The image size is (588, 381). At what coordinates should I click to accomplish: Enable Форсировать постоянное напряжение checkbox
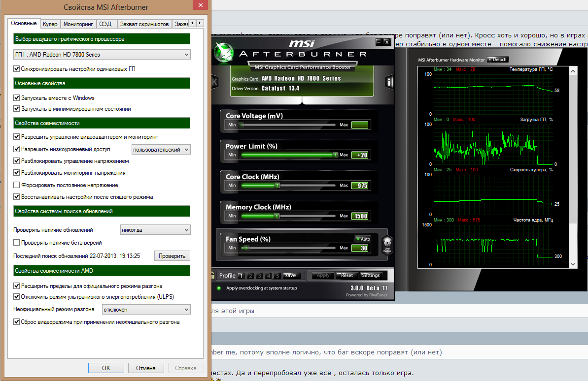16,185
